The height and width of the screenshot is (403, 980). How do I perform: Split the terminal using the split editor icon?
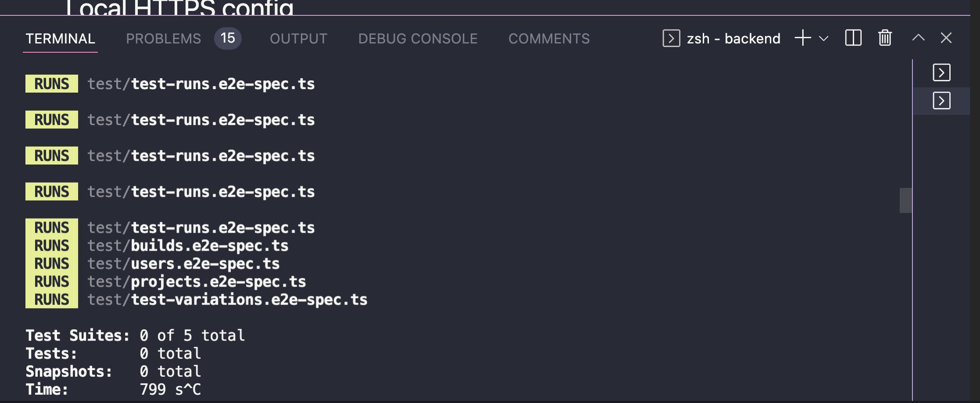852,39
